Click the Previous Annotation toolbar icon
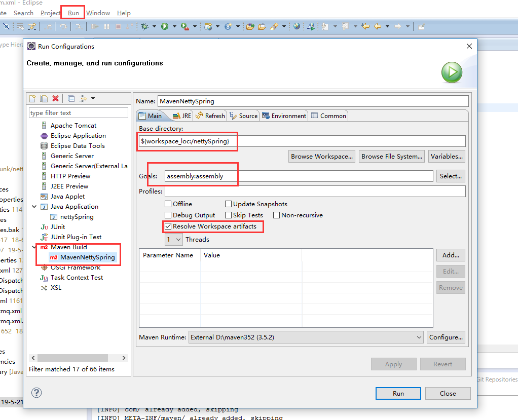The width and height of the screenshot is (518, 420). [346, 26]
